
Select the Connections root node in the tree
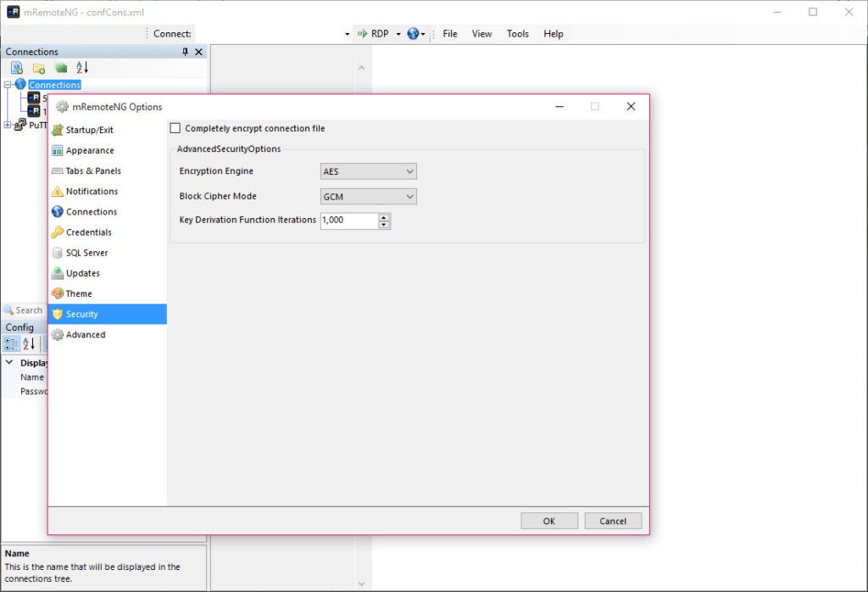tap(55, 85)
